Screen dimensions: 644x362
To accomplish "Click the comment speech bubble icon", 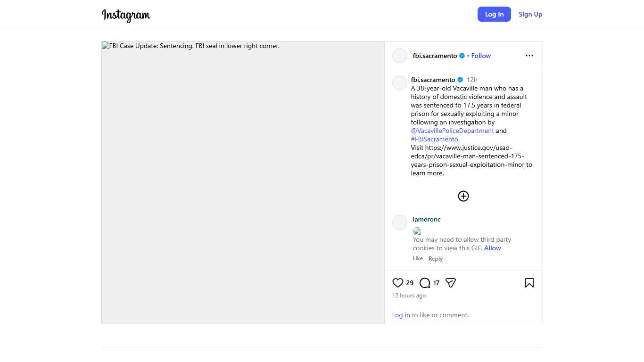I will pos(425,283).
